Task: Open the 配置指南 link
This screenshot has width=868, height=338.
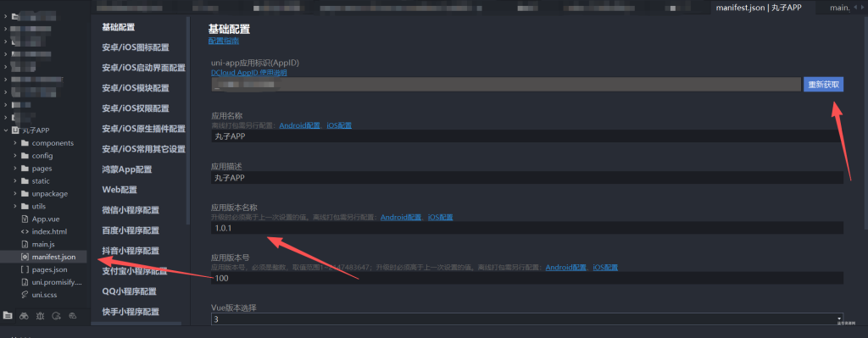Action: pyautogui.click(x=224, y=41)
